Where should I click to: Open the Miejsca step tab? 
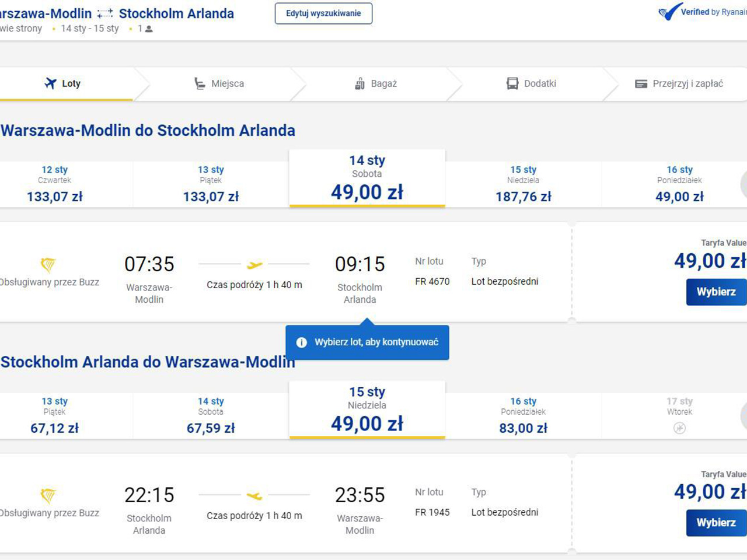(x=227, y=83)
